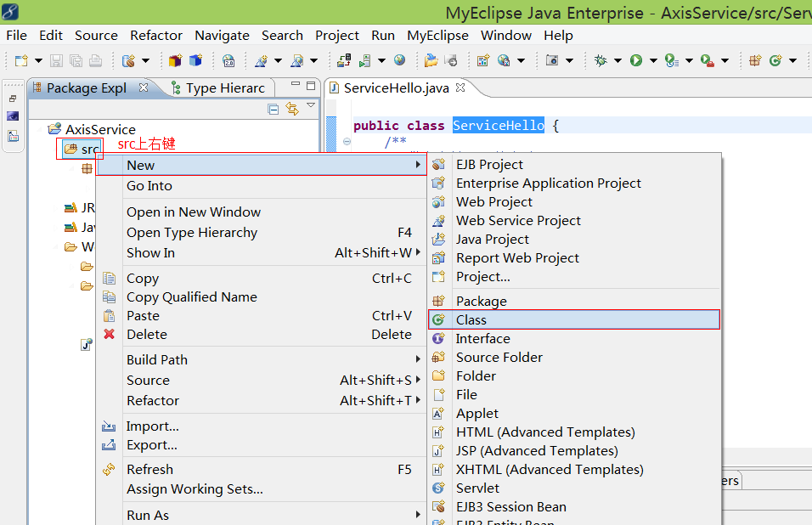This screenshot has height=525, width=812.
Task: Click the globe 2.0 toolbar icon
Action: point(228,60)
